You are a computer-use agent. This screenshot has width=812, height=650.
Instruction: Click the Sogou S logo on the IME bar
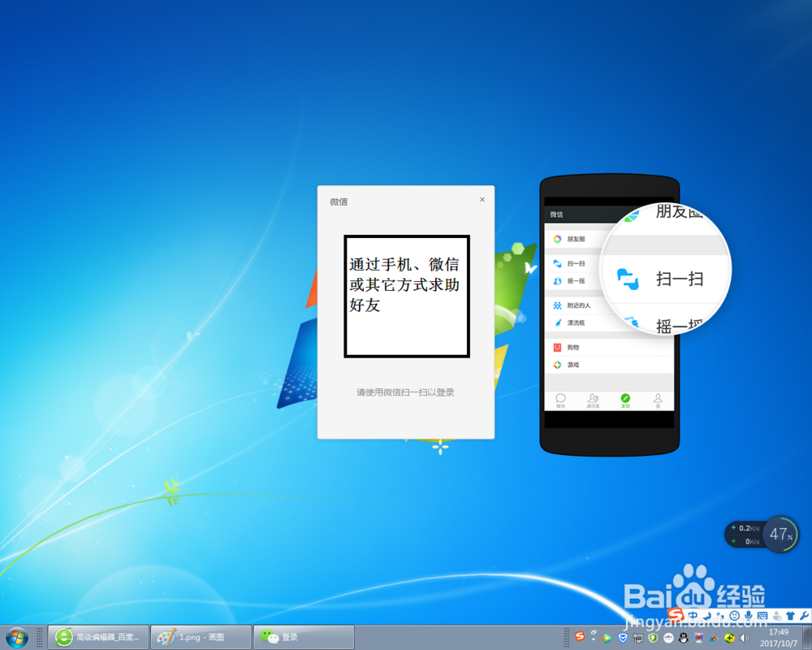676,615
